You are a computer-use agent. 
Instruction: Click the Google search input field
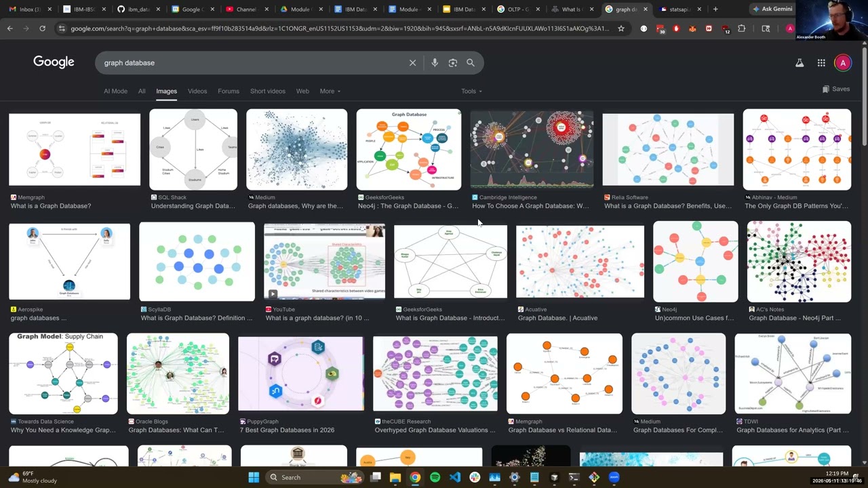click(x=251, y=63)
